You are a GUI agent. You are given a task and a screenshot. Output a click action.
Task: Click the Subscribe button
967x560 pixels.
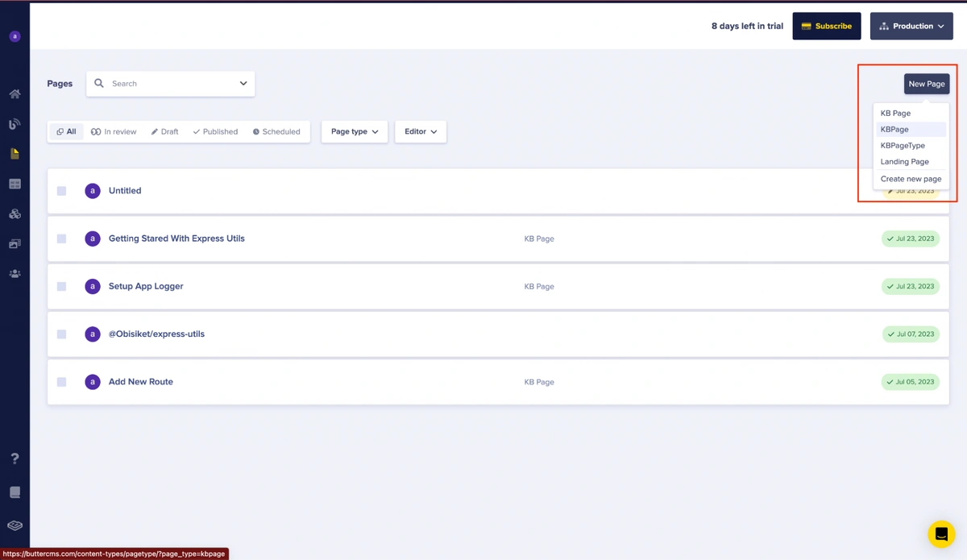click(826, 26)
